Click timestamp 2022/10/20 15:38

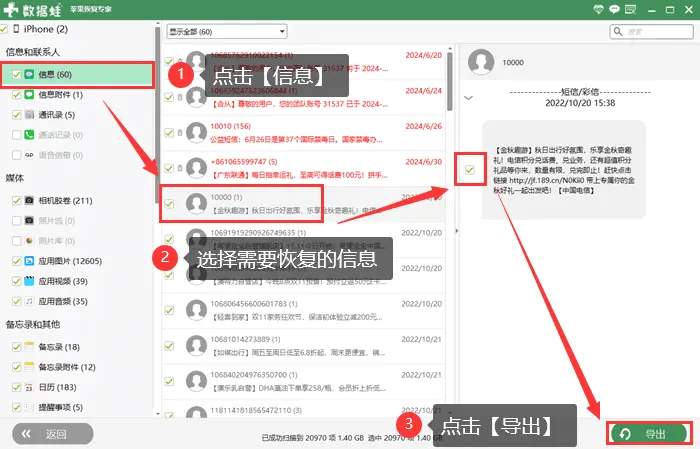pyautogui.click(x=580, y=103)
